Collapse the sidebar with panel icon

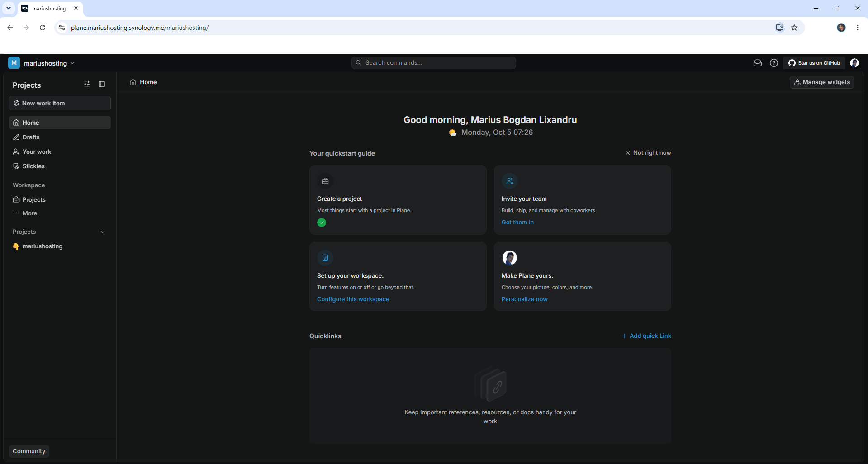tap(102, 84)
